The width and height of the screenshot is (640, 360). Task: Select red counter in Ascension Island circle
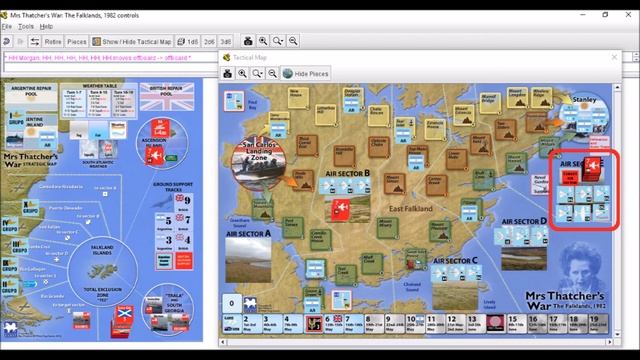click(155, 156)
